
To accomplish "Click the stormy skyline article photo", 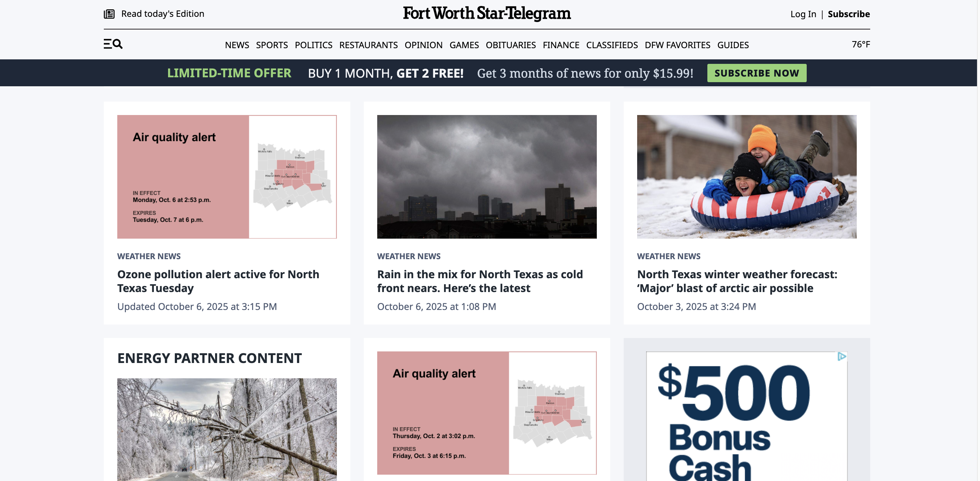I will pyautogui.click(x=487, y=177).
